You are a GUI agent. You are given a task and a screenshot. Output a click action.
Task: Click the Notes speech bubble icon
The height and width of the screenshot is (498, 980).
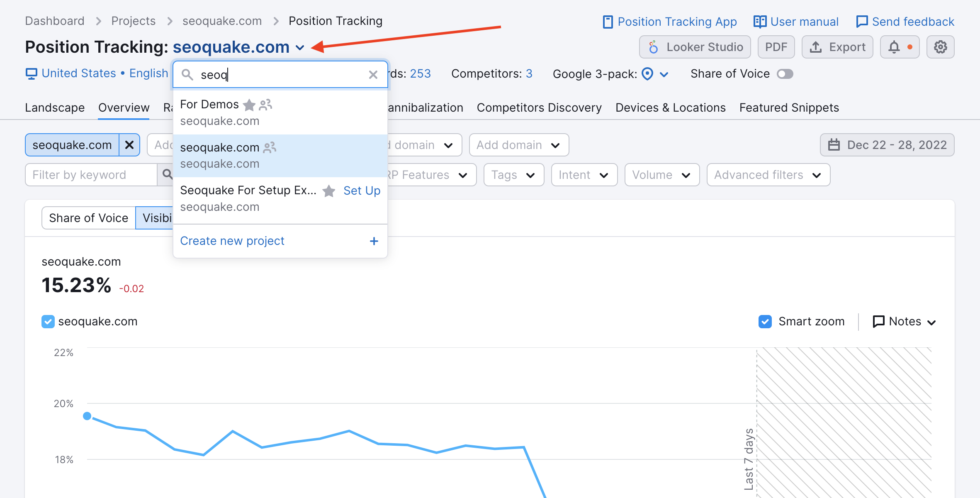(x=878, y=322)
